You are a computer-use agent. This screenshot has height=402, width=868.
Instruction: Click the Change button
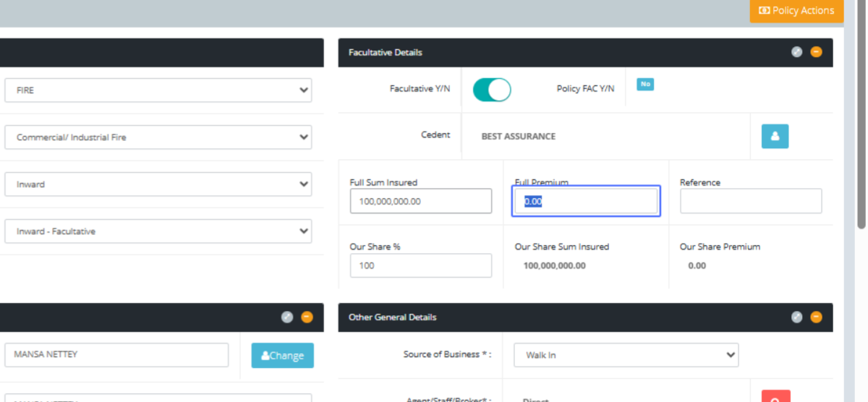click(x=282, y=355)
